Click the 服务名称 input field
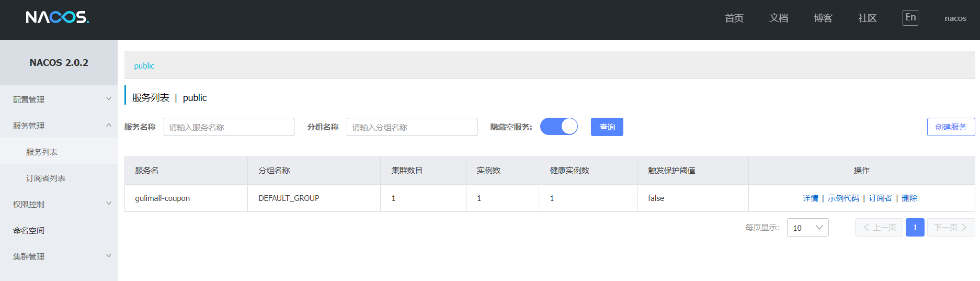This screenshot has width=980, height=281. click(x=229, y=127)
